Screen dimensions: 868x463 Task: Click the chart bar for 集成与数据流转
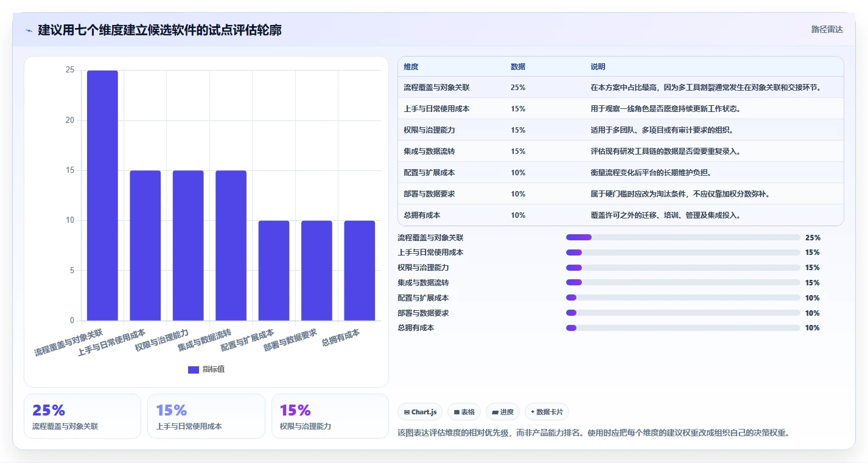231,246
